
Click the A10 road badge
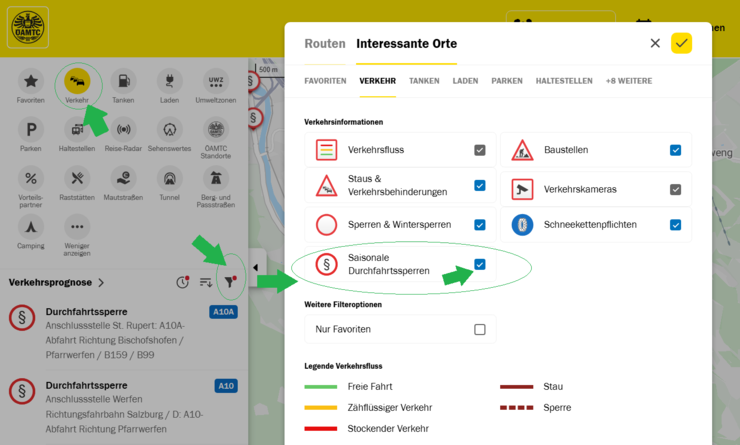[x=226, y=386]
